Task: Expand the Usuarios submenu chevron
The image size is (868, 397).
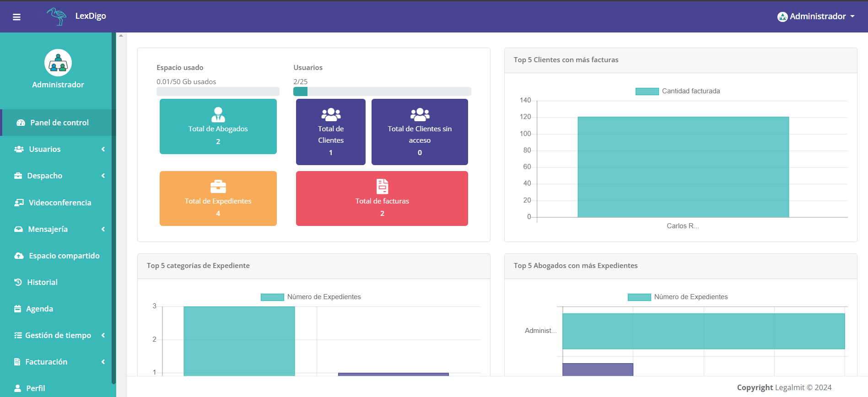Action: [x=103, y=149]
